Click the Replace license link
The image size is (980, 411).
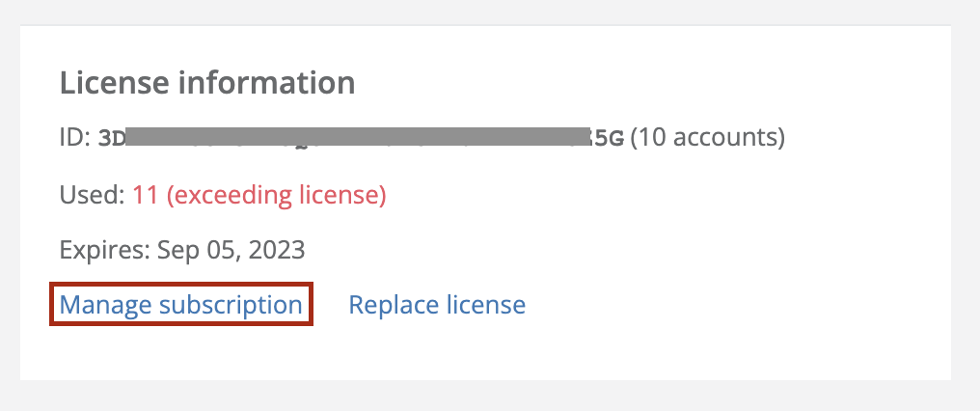(x=437, y=305)
